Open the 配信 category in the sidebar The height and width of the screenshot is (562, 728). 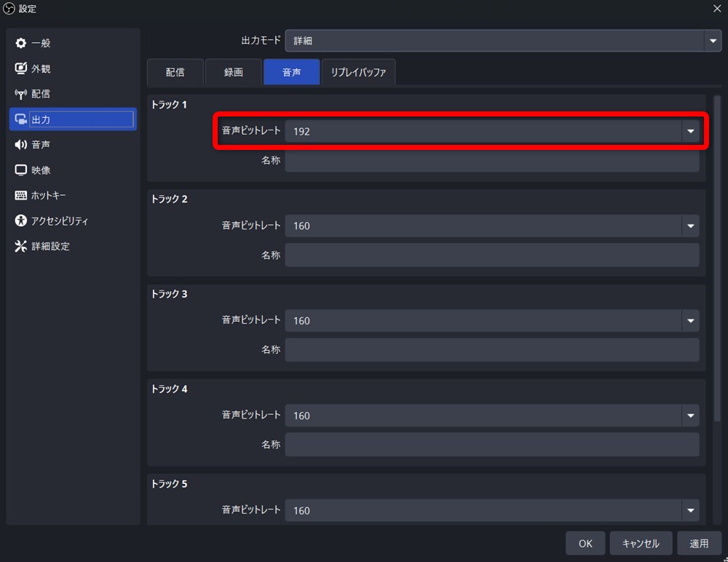pyautogui.click(x=73, y=94)
